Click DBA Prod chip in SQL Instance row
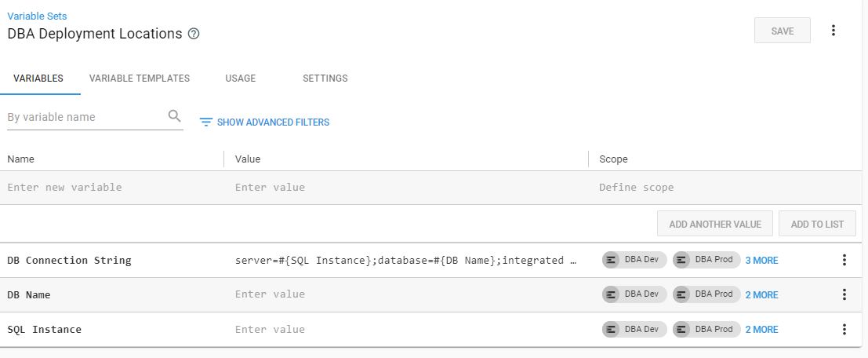 [706, 329]
